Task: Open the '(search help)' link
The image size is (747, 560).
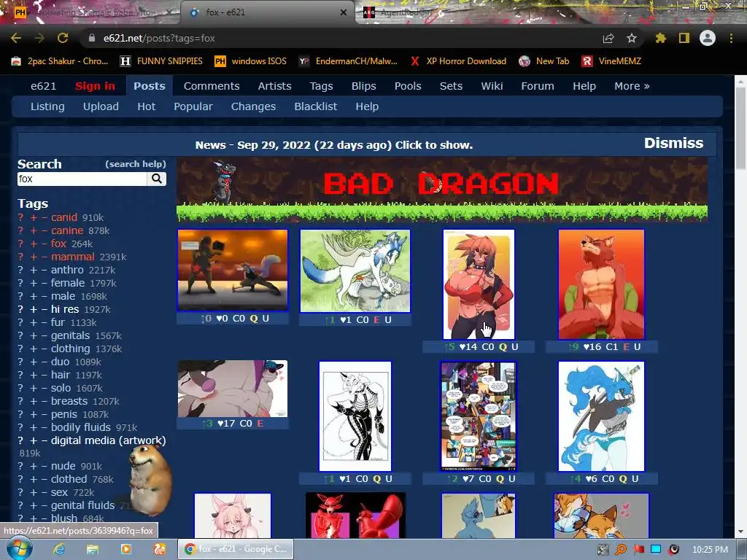Action: coord(136,164)
